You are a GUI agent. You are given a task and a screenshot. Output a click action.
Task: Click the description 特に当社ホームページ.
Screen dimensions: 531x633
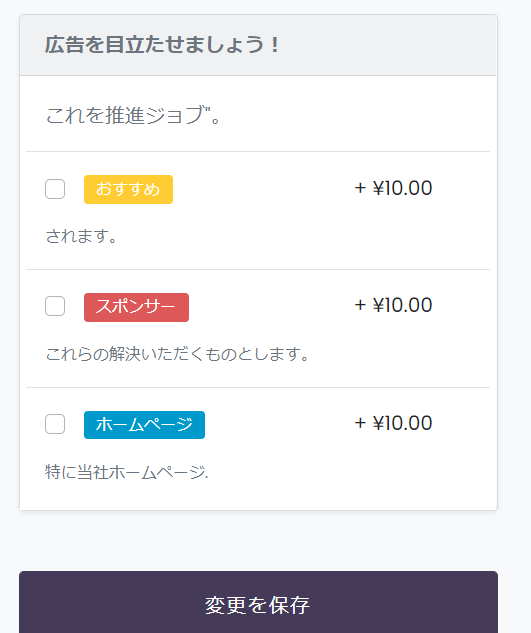tap(127, 472)
